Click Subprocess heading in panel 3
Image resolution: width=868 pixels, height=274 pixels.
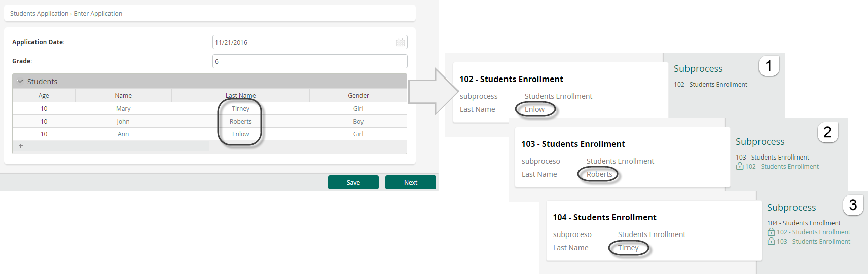791,208
